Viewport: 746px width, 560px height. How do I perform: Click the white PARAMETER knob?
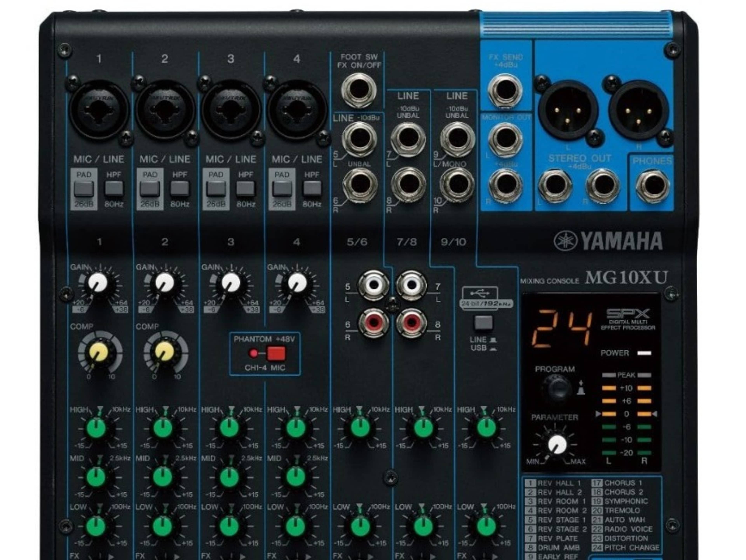[558, 444]
